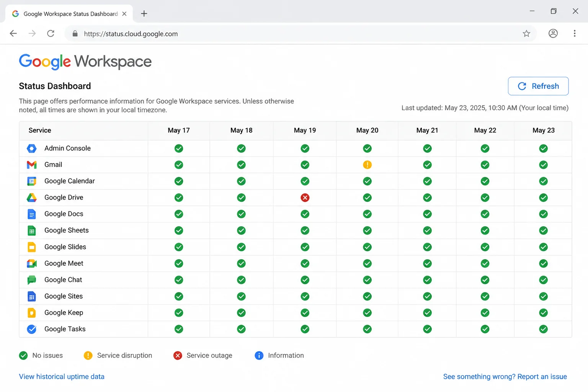Click the Google Meet camera icon
The height and width of the screenshot is (392, 588).
tap(32, 263)
